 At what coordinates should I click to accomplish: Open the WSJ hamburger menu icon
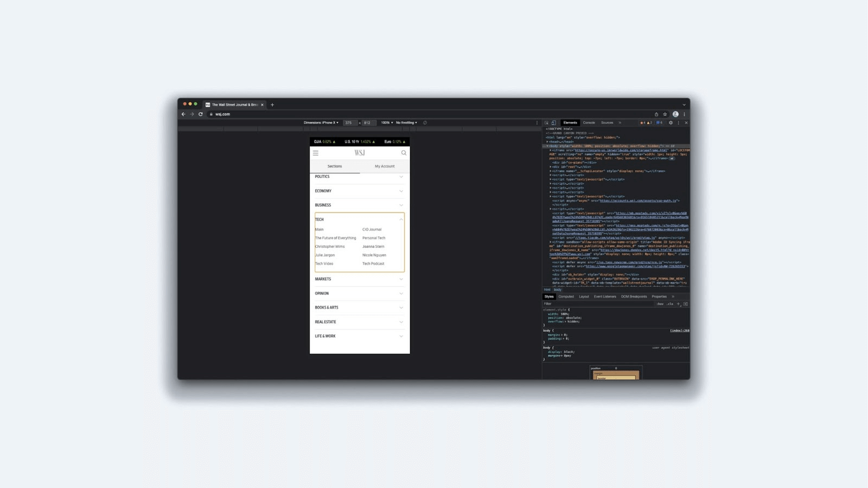click(316, 153)
